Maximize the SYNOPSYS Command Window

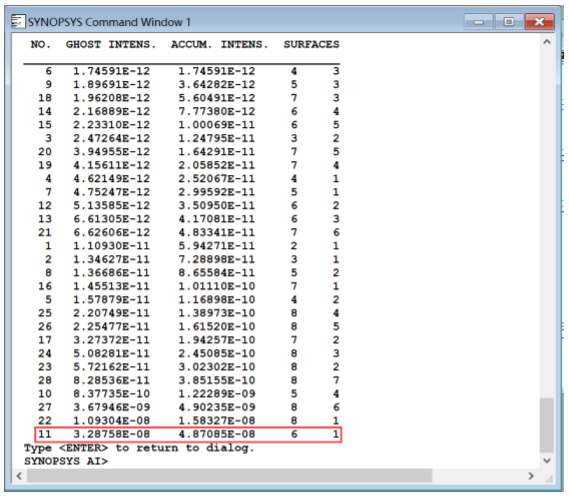click(509, 22)
